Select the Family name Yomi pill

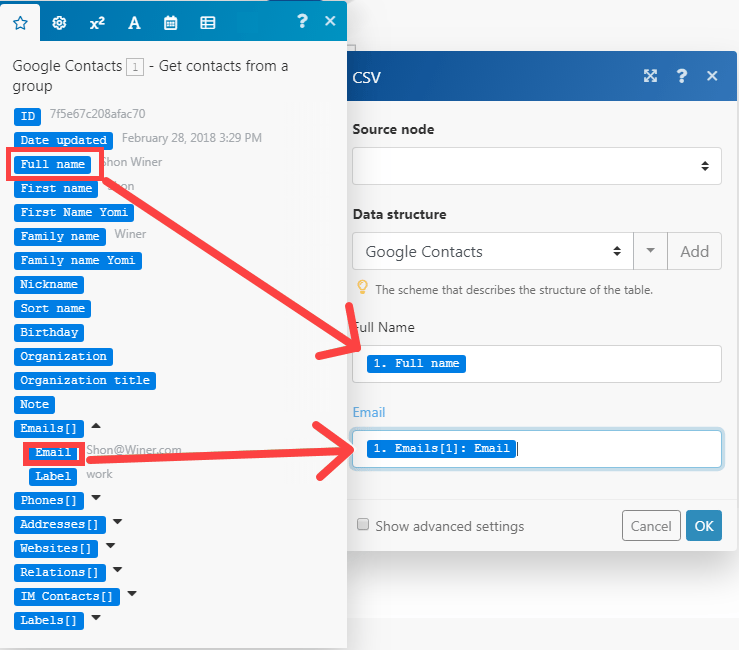78,261
